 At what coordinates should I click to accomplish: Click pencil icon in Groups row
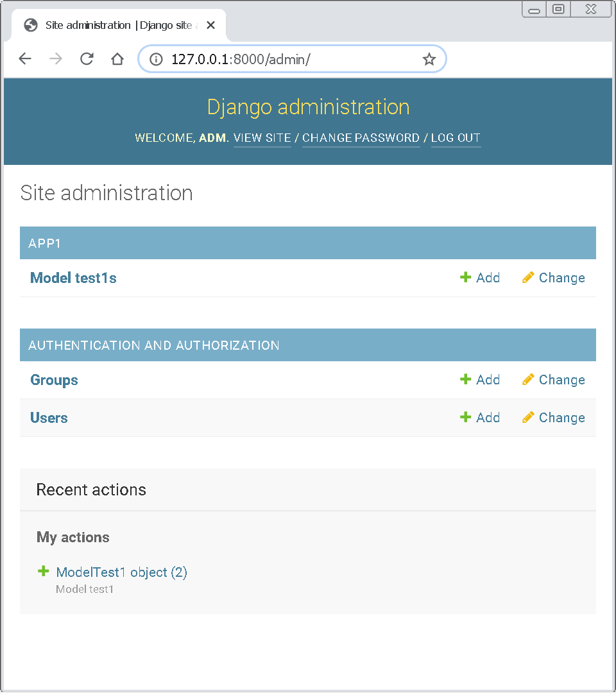(528, 380)
